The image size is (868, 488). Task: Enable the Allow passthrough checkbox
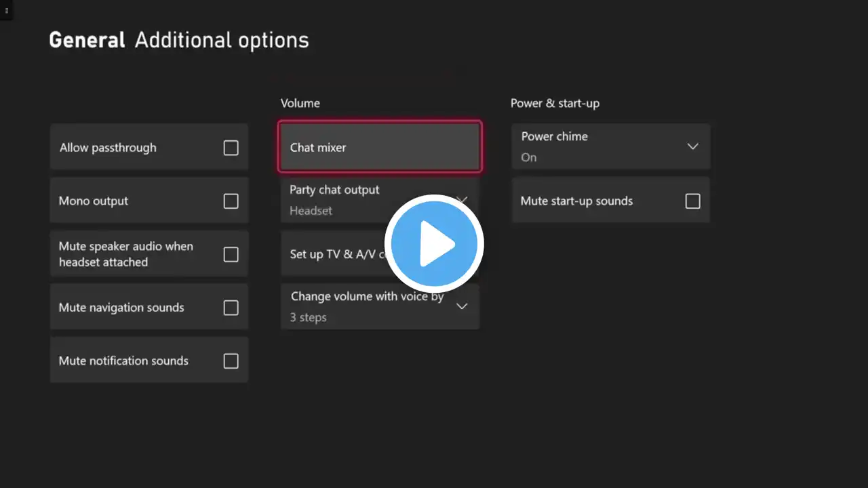tap(231, 148)
